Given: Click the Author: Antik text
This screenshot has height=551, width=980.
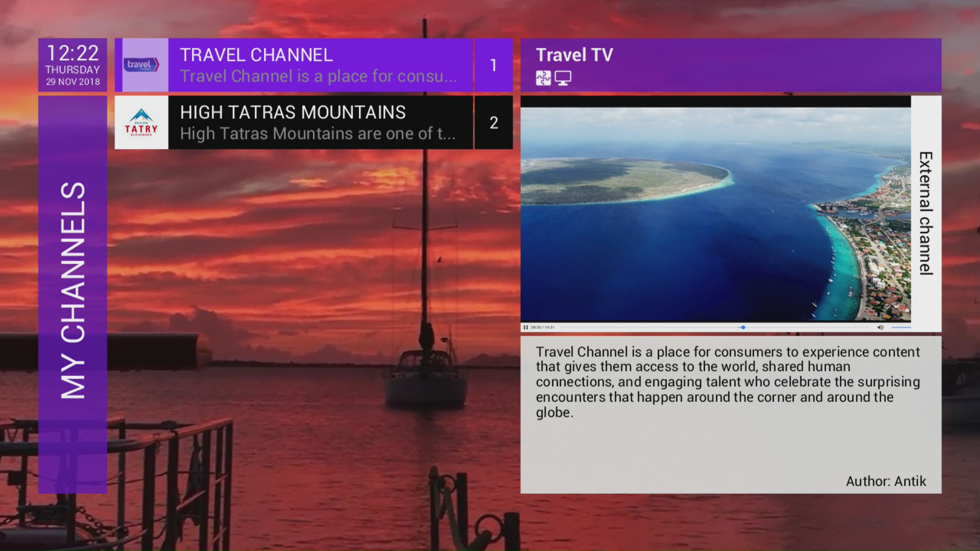Looking at the screenshot, I should click(886, 481).
